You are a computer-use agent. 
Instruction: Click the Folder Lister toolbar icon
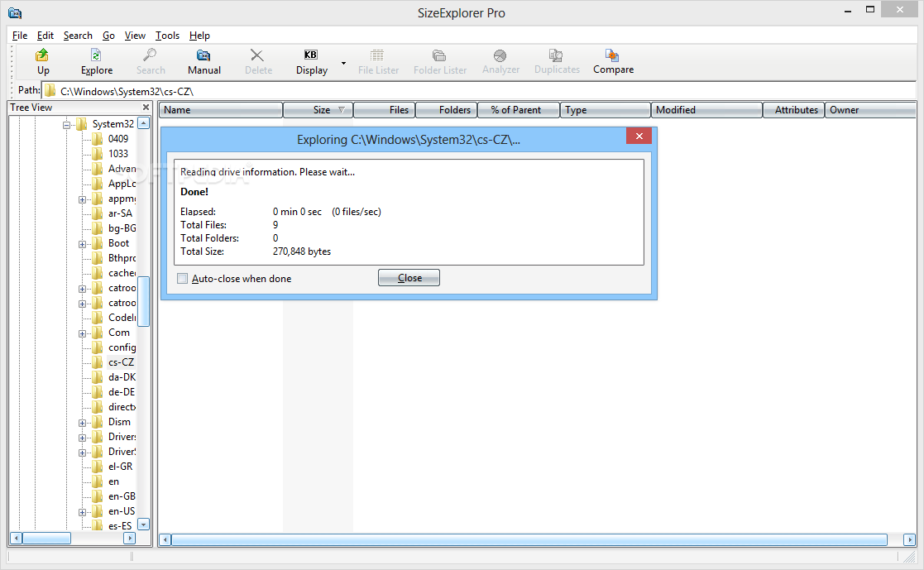[439, 55]
